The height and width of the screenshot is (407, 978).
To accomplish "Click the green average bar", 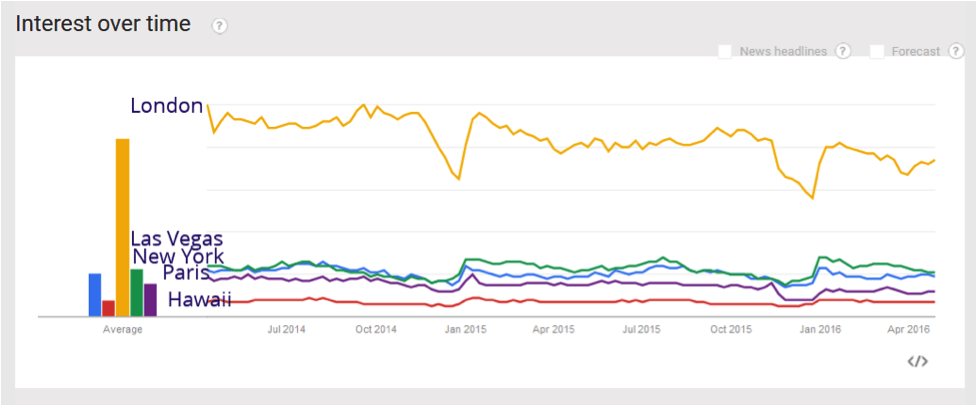I will coord(136,292).
